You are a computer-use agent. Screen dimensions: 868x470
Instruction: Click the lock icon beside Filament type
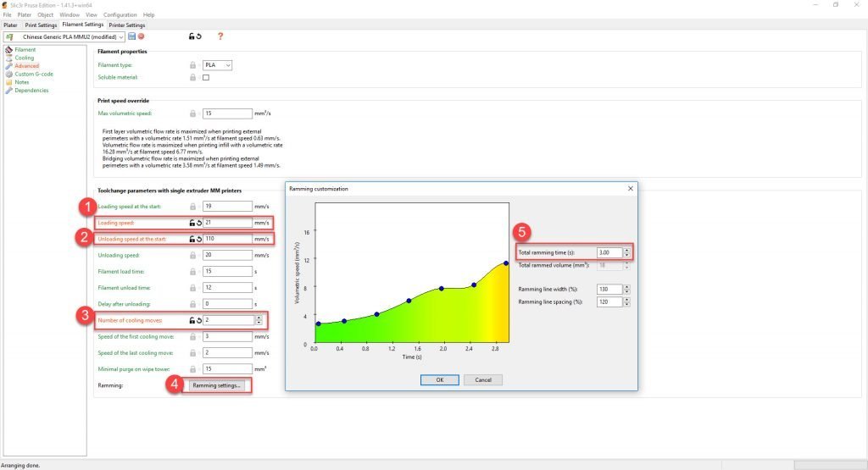click(x=192, y=65)
